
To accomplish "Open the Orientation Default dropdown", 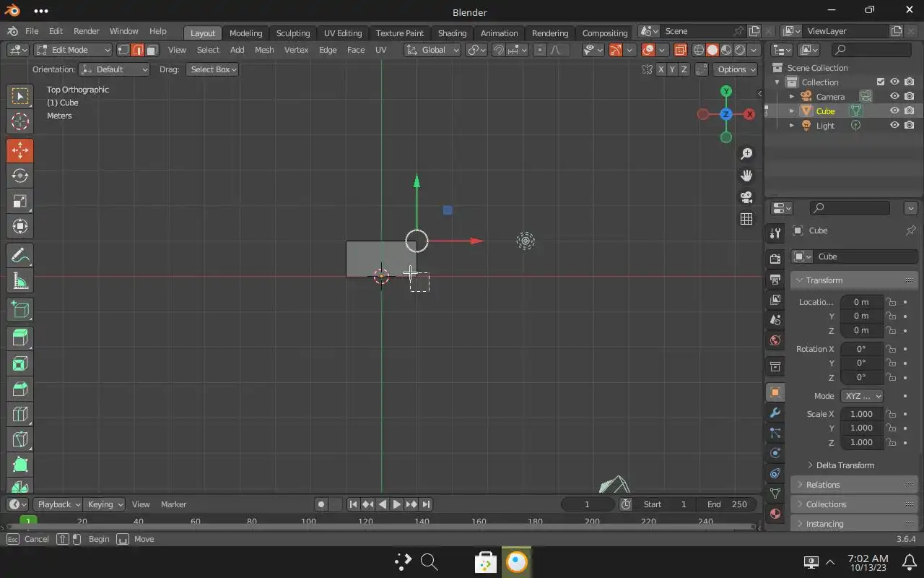I will (x=114, y=69).
